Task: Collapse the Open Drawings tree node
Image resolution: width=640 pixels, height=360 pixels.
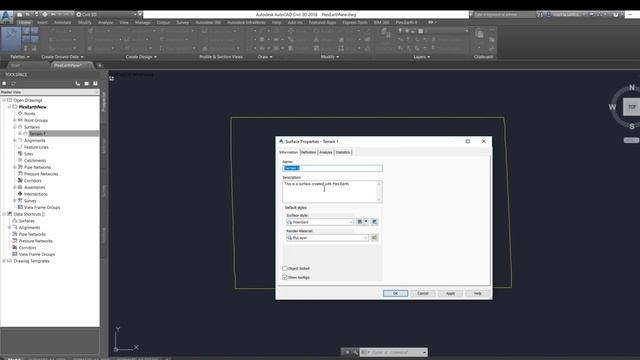Action: pos(4,100)
